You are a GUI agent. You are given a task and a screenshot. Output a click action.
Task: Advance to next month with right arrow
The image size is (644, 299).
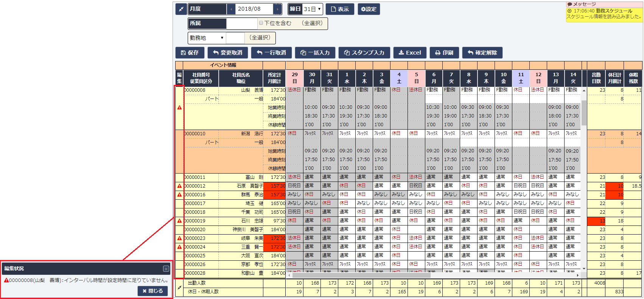278,9
